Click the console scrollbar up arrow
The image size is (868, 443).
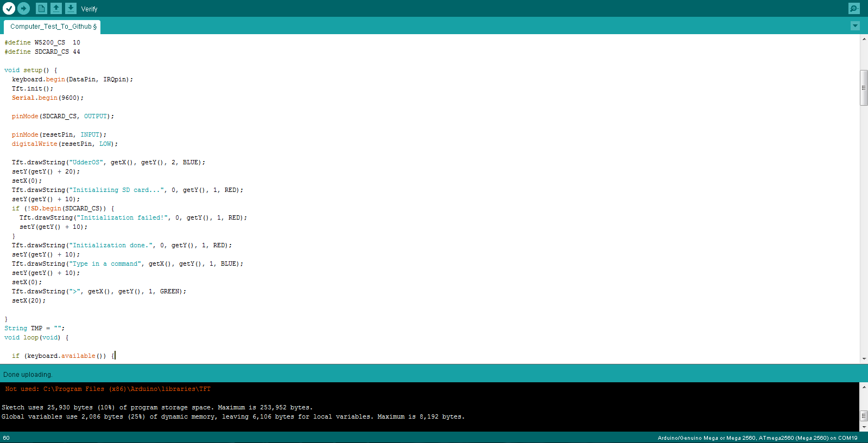click(864, 387)
